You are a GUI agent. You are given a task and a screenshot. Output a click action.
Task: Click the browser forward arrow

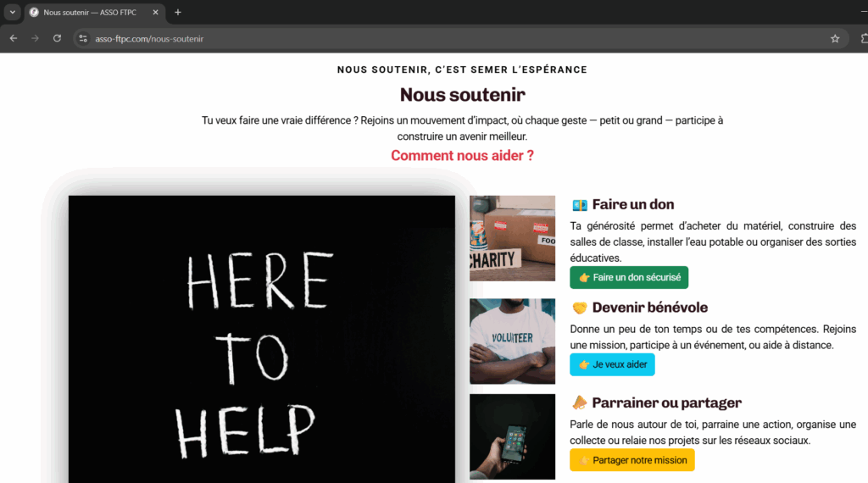(35, 39)
